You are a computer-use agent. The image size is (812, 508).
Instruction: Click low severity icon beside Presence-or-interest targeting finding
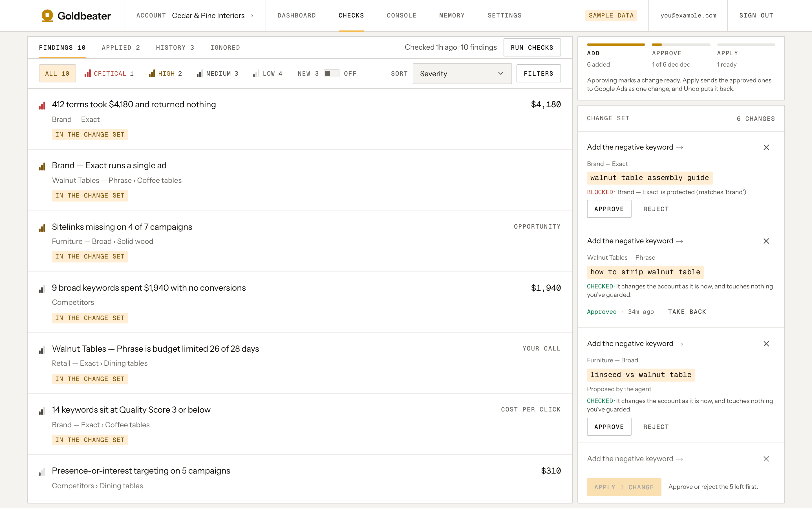click(42, 472)
